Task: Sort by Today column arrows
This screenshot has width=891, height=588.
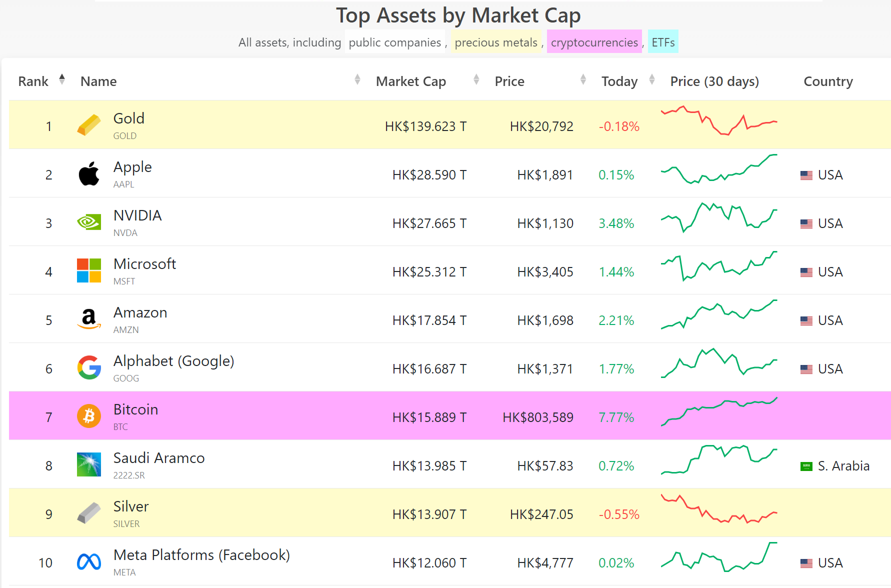Action: click(x=652, y=79)
